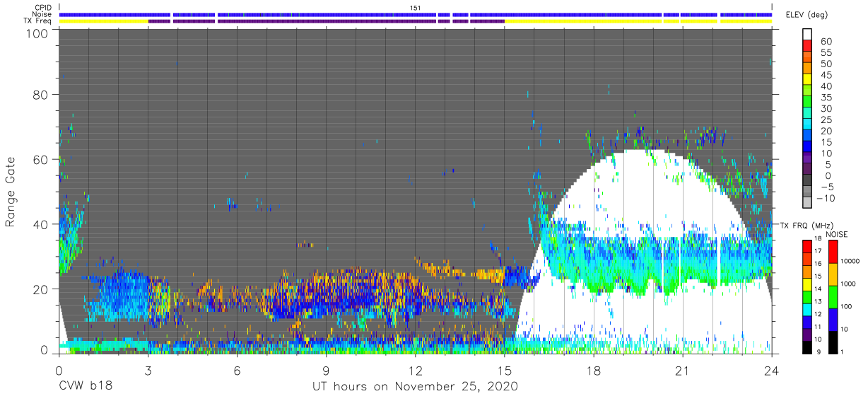The image size is (868, 401).
Task: Click the 60 tick on Range Gate axis
Action: pyautogui.click(x=40, y=160)
